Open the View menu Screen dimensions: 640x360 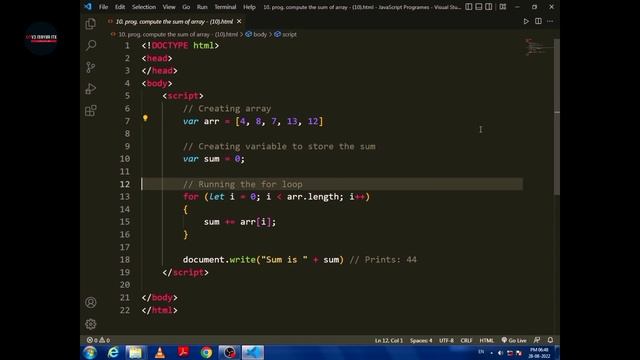[169, 7]
